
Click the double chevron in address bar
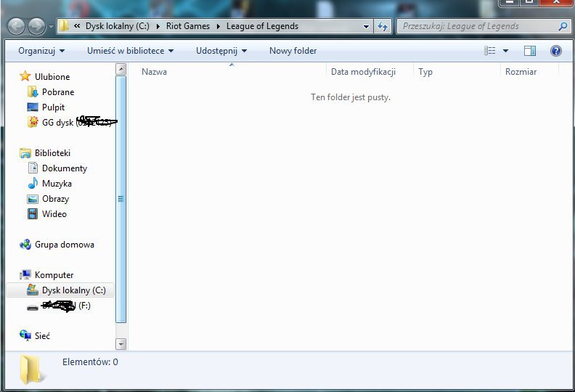(x=77, y=26)
